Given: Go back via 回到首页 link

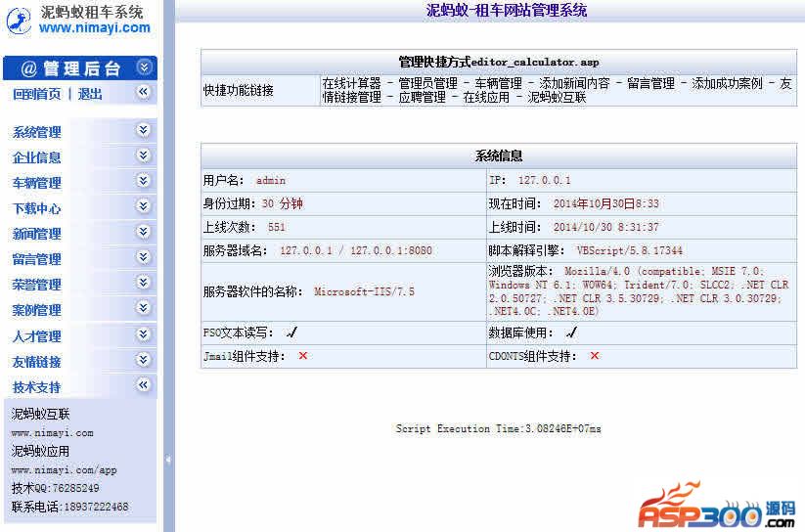Looking at the screenshot, I should pos(36,95).
